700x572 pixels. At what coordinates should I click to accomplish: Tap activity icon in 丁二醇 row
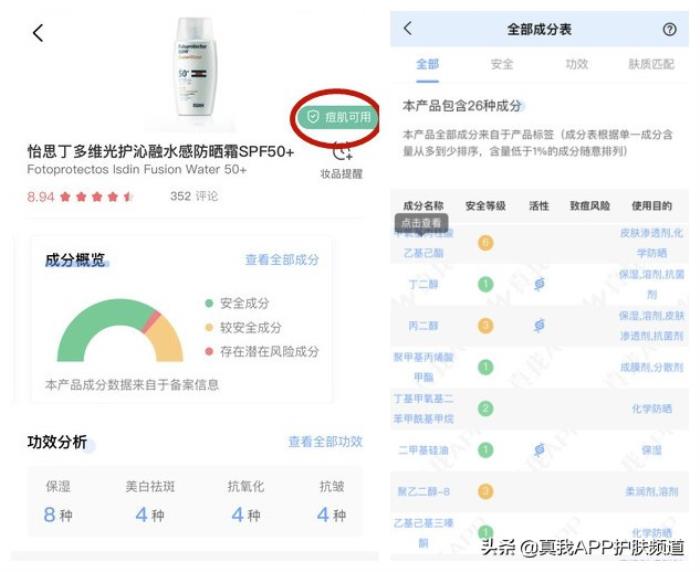(x=539, y=284)
